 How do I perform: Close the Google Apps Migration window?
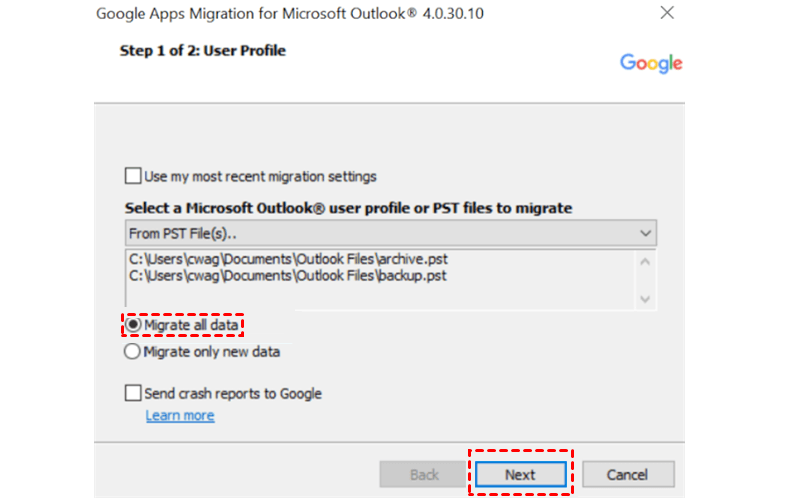666,14
